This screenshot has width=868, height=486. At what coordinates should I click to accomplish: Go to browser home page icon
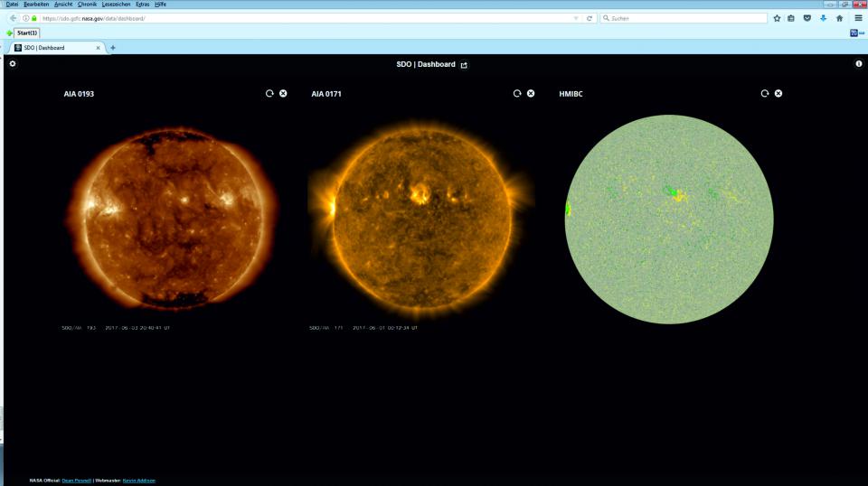(x=839, y=18)
